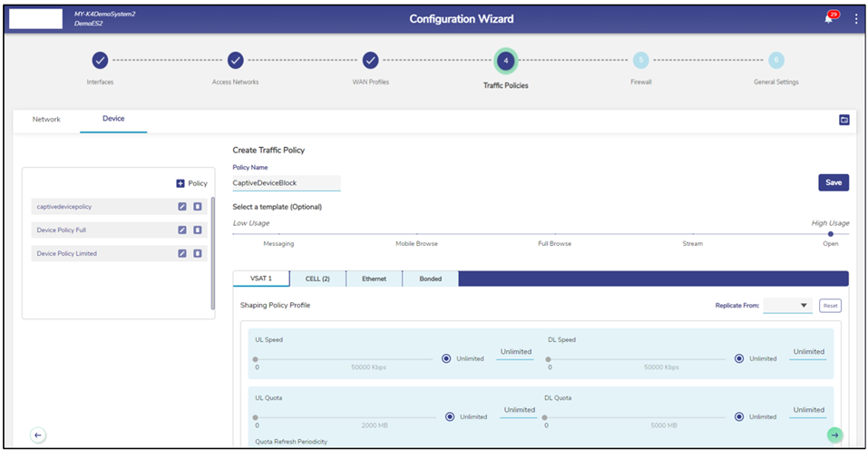The image size is (868, 450).
Task: Click the add Policy plus icon
Action: coord(180,183)
